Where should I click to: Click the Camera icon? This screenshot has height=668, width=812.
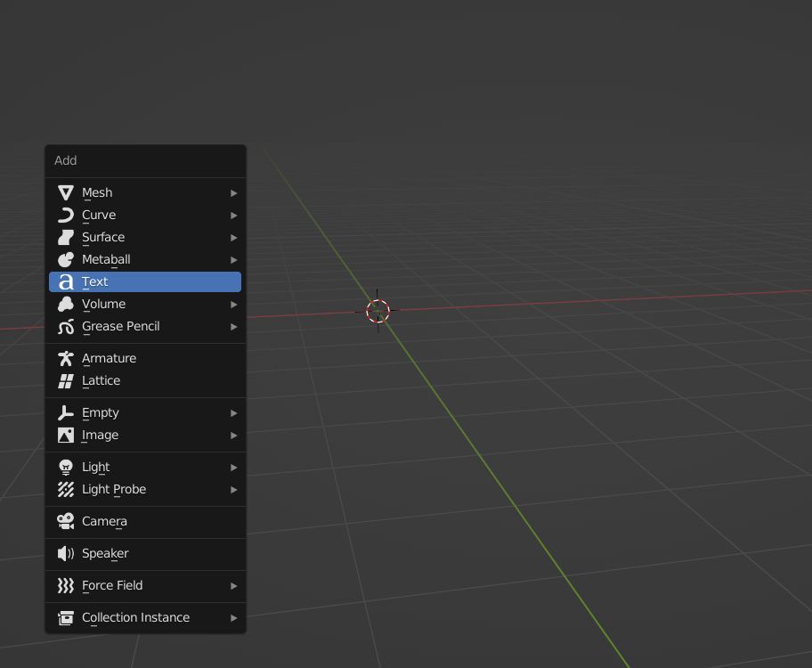click(66, 521)
